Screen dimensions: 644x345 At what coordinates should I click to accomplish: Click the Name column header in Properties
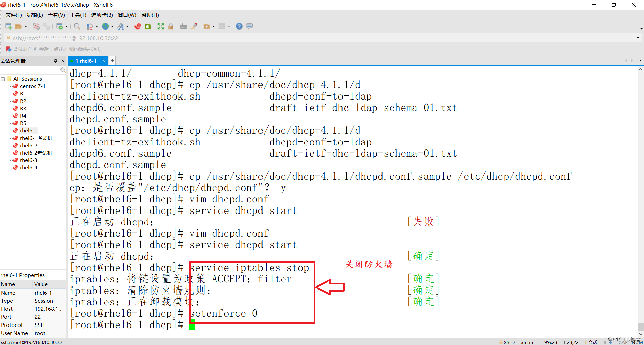(16, 284)
